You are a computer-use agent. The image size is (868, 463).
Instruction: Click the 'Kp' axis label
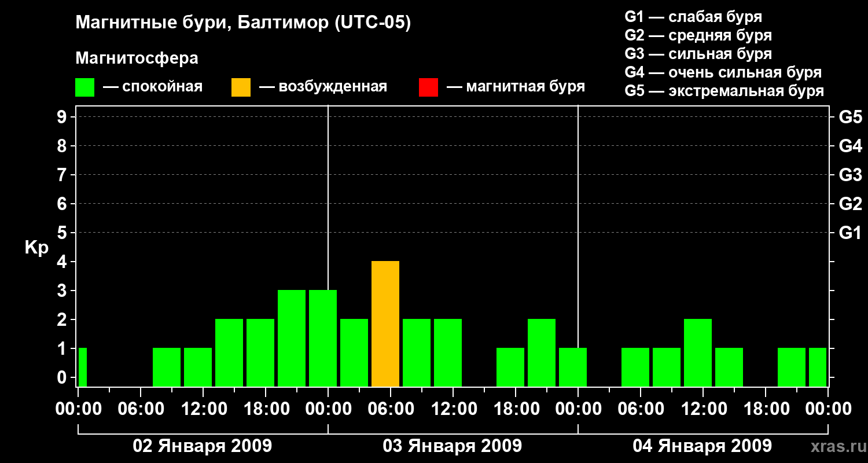[x=36, y=248]
